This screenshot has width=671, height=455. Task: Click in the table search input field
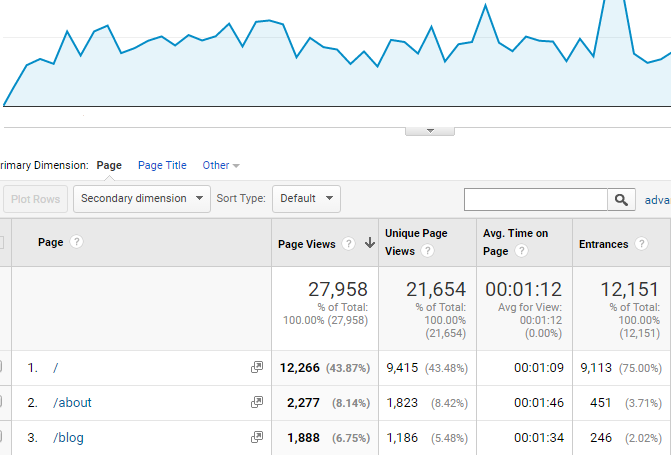pyautogui.click(x=536, y=199)
